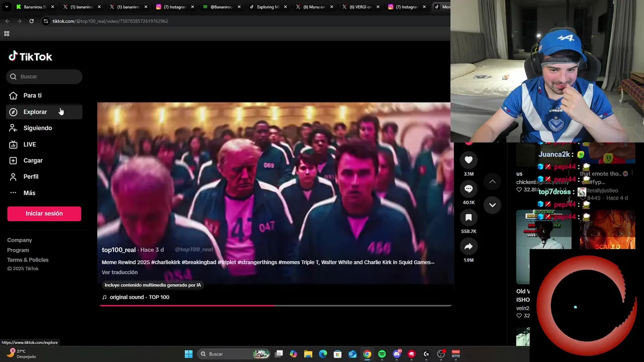Click the browser Back arrow

7,21
